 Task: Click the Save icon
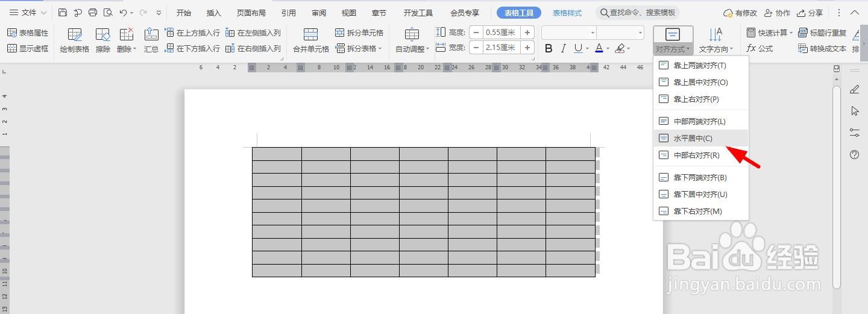coord(63,13)
